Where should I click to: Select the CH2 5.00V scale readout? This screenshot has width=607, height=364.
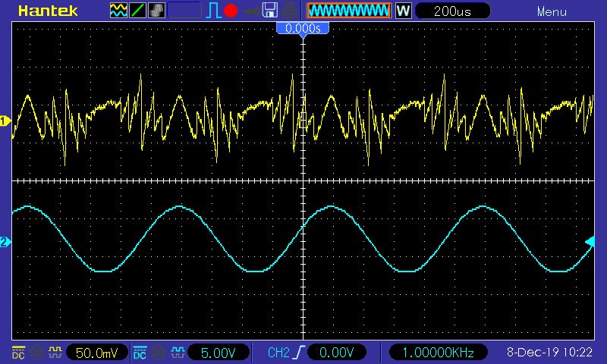[x=219, y=353]
